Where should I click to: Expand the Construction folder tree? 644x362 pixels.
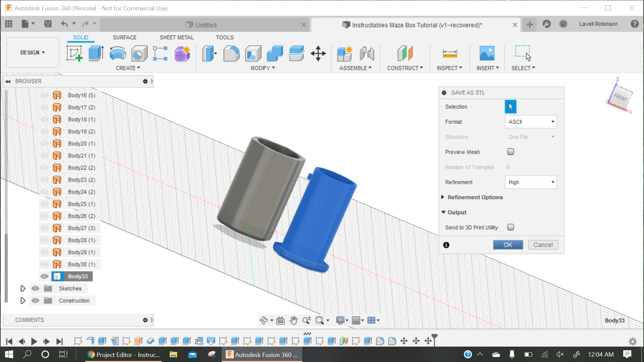pos(23,301)
